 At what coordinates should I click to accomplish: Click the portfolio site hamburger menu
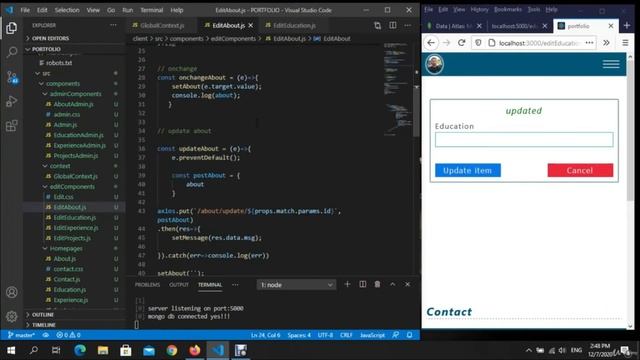pyautogui.click(x=611, y=64)
